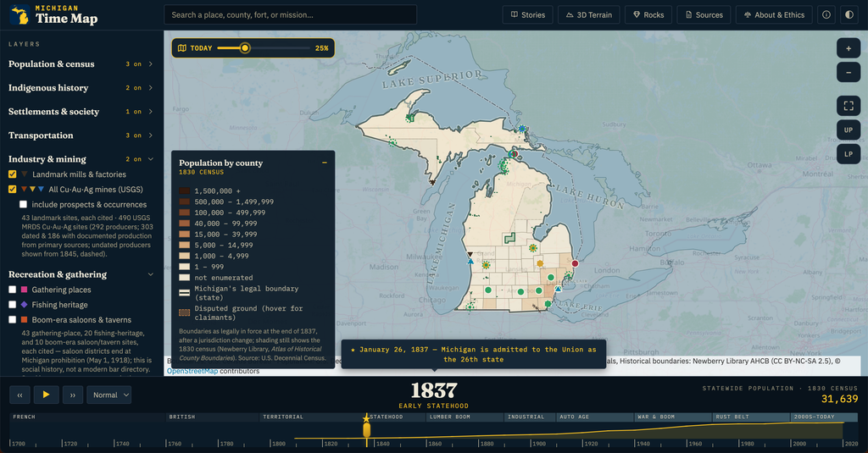Jump to Lower Peninsula with LP button

[848, 154]
